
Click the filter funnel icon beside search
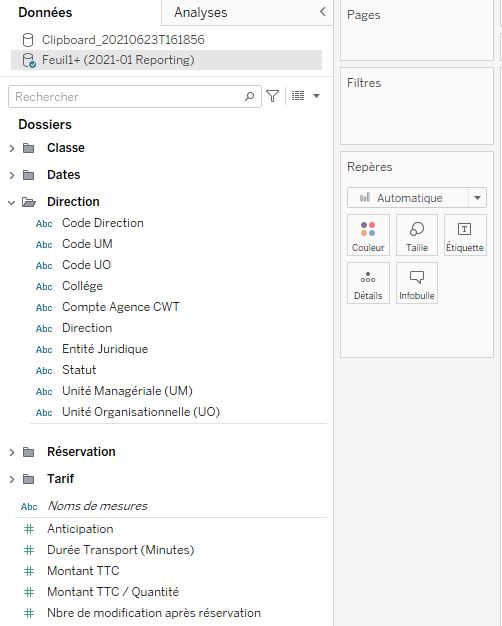click(x=272, y=96)
